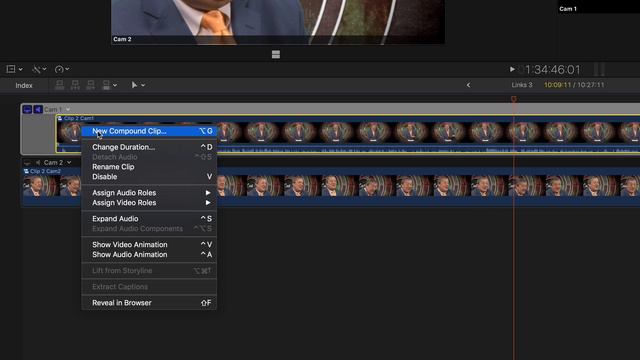
Task: Click the connect clip to storyline icon
Action: (59, 85)
